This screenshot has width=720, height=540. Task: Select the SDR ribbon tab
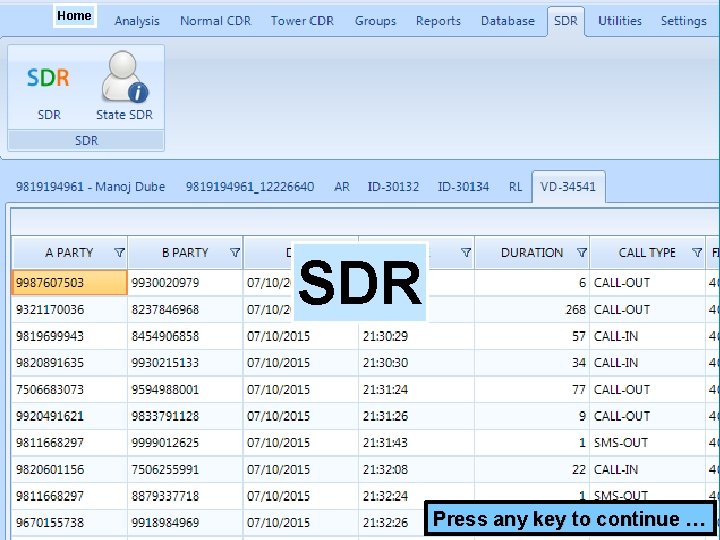pos(566,21)
